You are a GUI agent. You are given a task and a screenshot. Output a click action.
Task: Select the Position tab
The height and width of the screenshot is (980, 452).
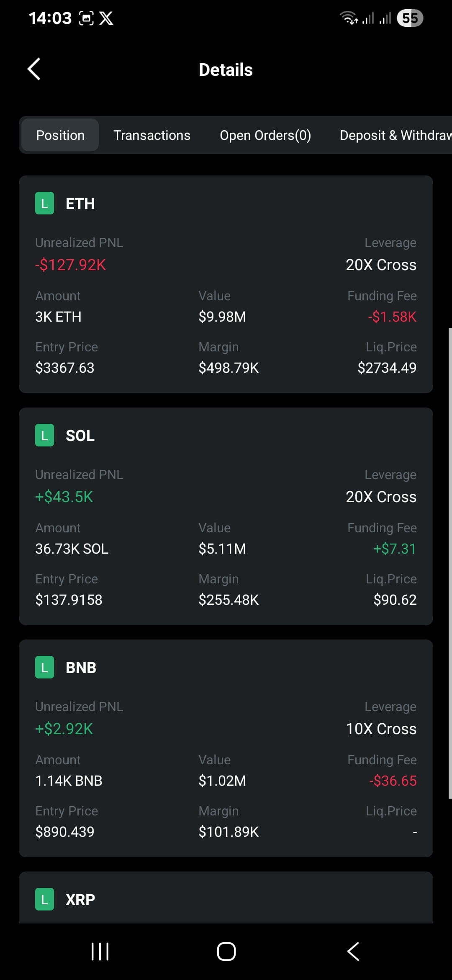(x=60, y=135)
